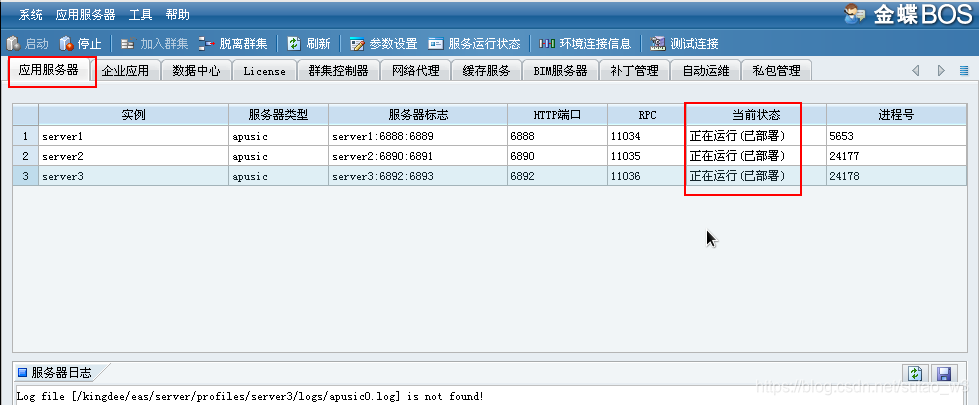Screen dimensions: 979x405
Task: Click the 服务器标志 column header
Action: [x=418, y=115]
